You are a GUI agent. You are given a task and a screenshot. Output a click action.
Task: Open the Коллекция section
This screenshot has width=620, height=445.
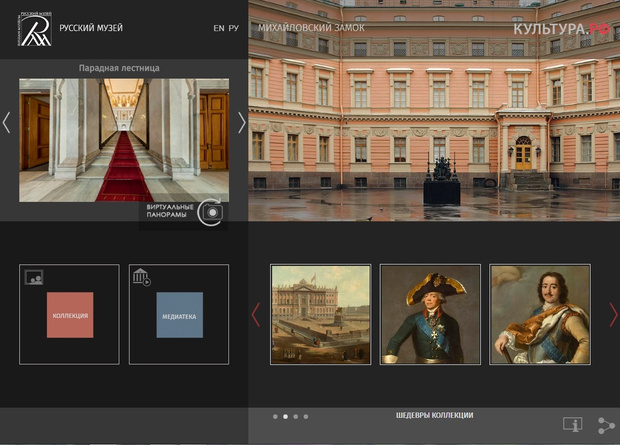(x=70, y=315)
